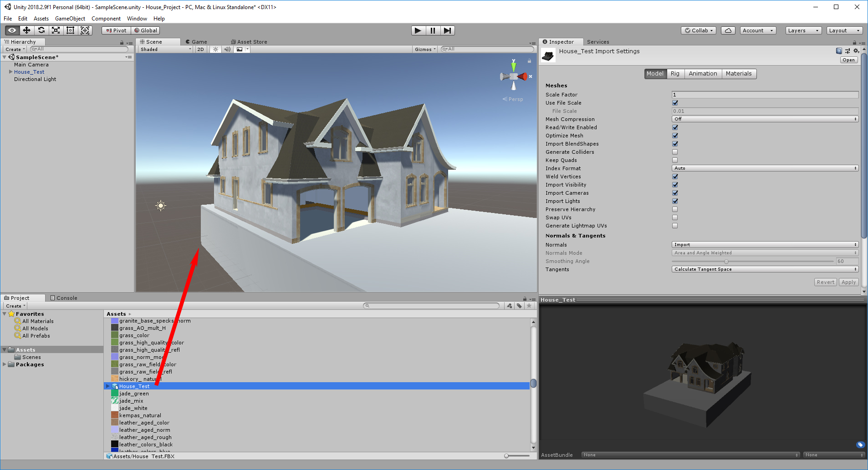The image size is (868, 470).
Task: Select the Scale tool
Action: 56,30
